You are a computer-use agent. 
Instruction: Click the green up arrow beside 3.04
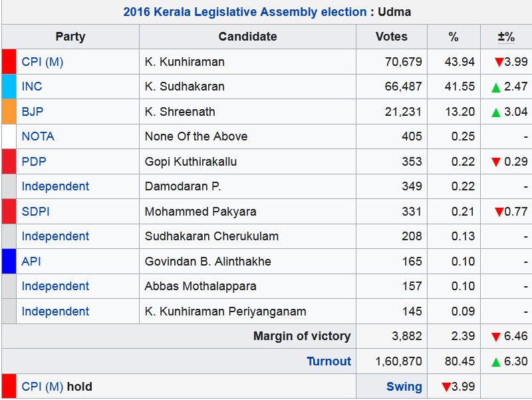[495, 112]
